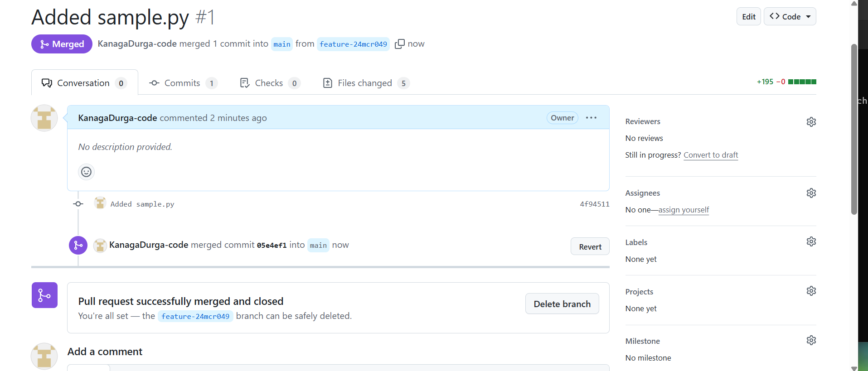Click the Convert to draft link
The image size is (868, 371).
(x=711, y=155)
